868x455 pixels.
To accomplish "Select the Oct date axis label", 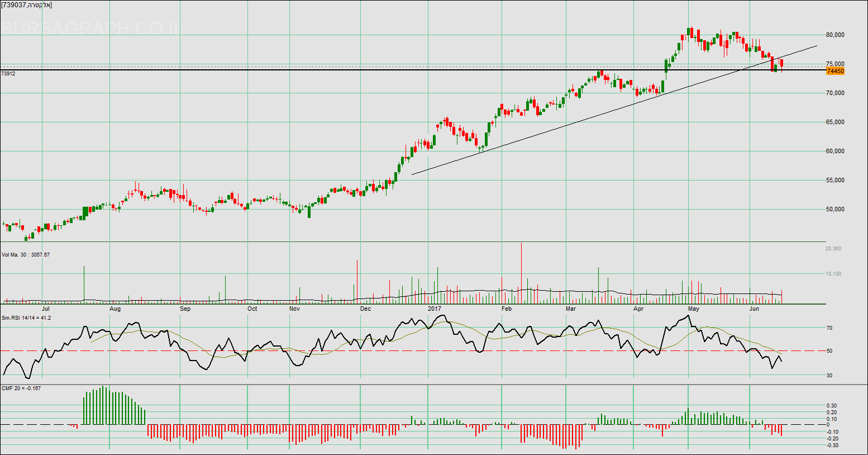I will click(x=252, y=309).
